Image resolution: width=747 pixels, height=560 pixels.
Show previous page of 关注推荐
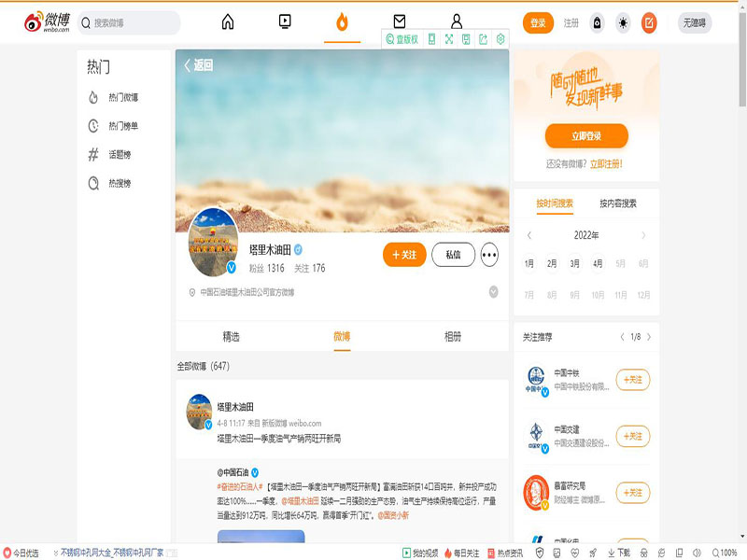click(622, 337)
